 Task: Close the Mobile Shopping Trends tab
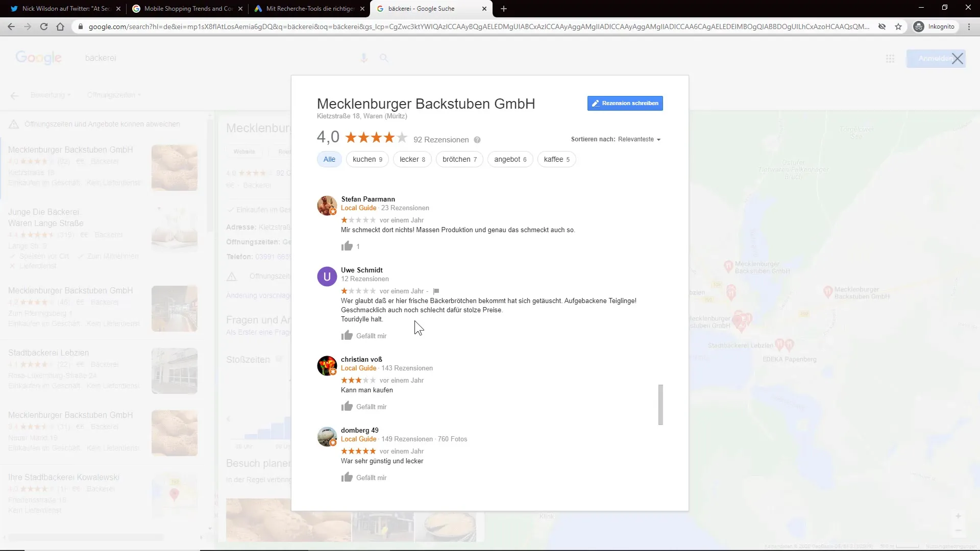240,9
